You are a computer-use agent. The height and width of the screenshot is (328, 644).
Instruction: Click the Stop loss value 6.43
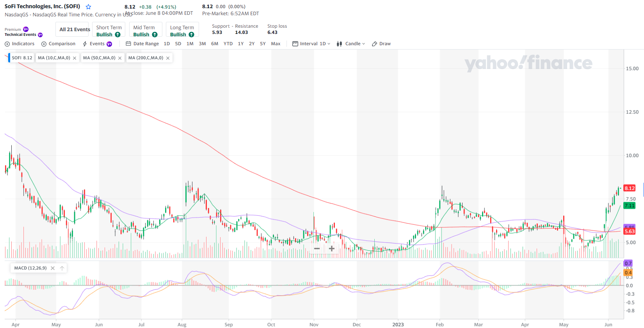pyautogui.click(x=272, y=32)
